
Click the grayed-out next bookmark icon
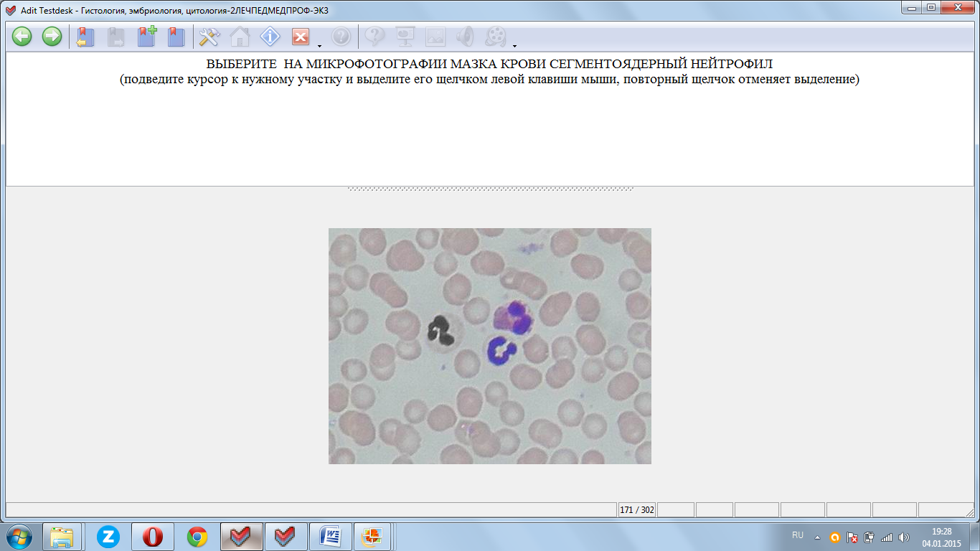click(116, 37)
